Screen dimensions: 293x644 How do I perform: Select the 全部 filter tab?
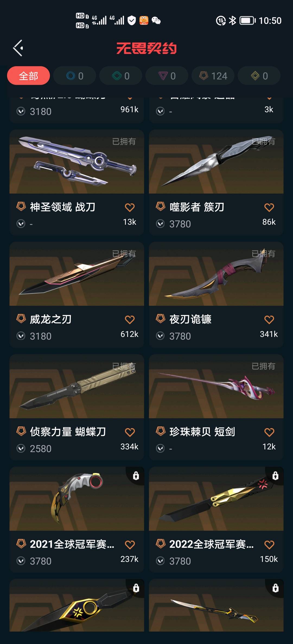pos(28,76)
